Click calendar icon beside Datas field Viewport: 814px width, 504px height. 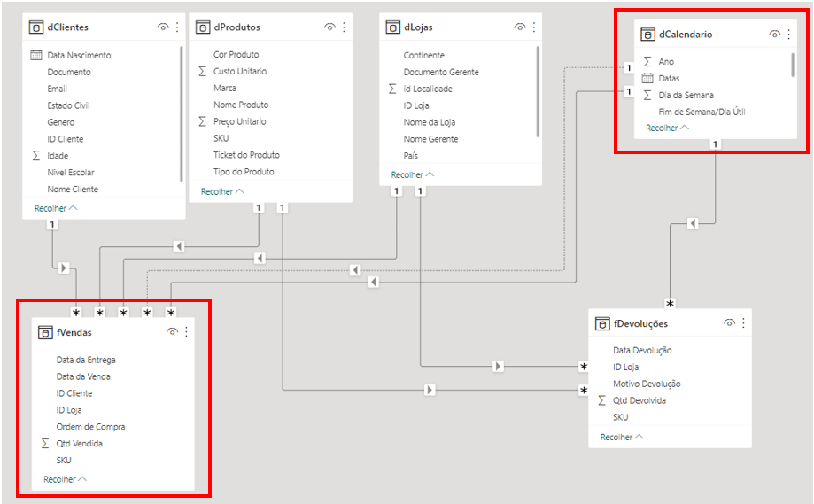coord(647,78)
